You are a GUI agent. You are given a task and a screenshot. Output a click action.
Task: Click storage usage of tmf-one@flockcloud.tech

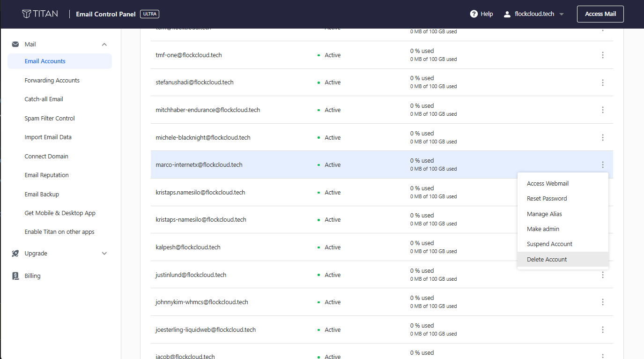coord(433,55)
